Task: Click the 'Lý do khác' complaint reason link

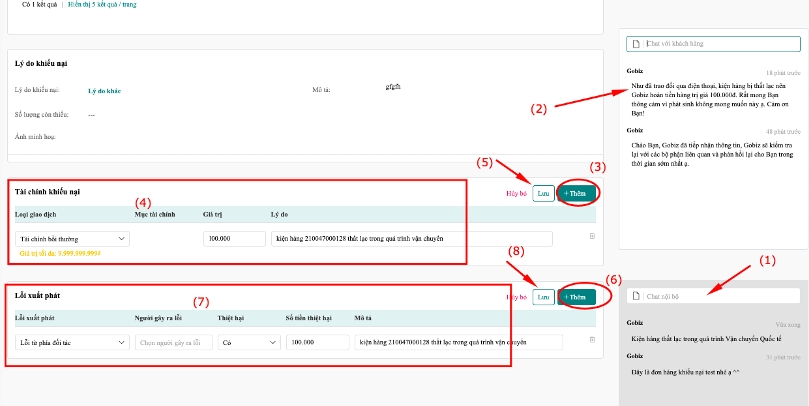Action: pyautogui.click(x=104, y=91)
